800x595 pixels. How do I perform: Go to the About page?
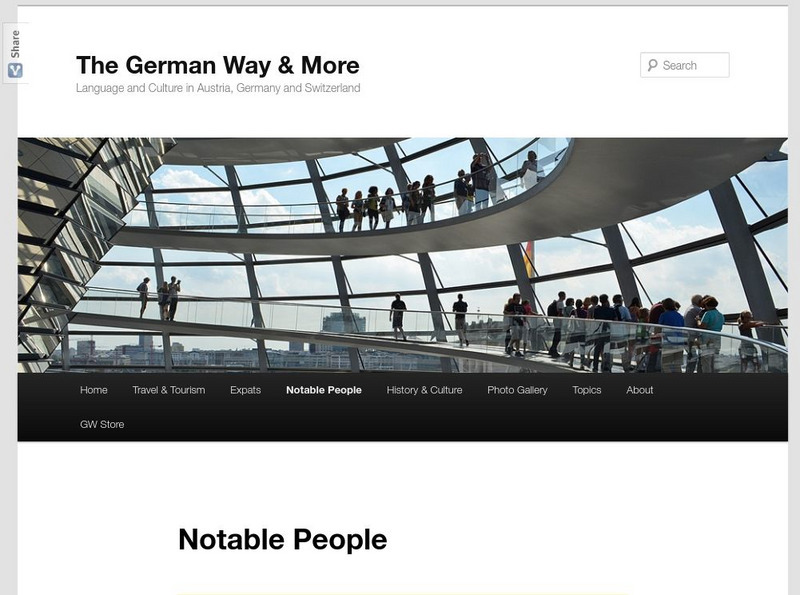point(640,390)
